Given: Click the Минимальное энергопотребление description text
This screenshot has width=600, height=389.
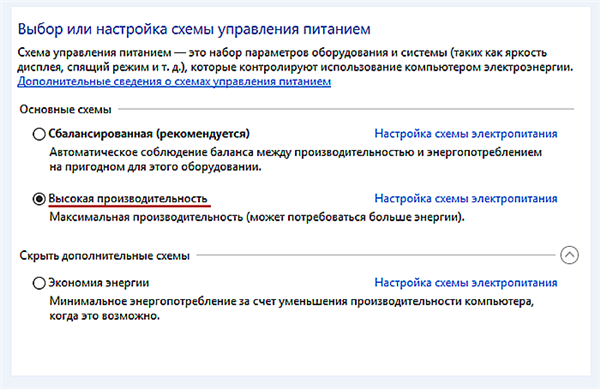Looking at the screenshot, I should (292, 309).
